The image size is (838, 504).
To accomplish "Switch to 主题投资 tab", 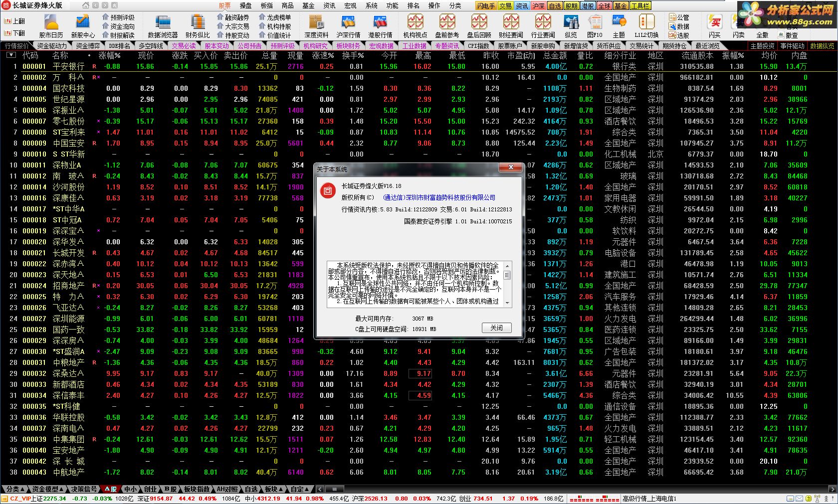I will click(762, 46).
